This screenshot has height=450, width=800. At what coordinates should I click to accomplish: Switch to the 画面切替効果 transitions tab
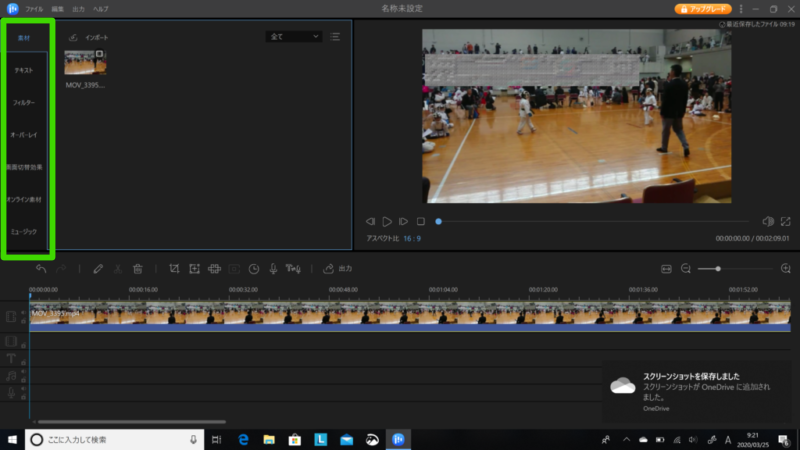24,167
